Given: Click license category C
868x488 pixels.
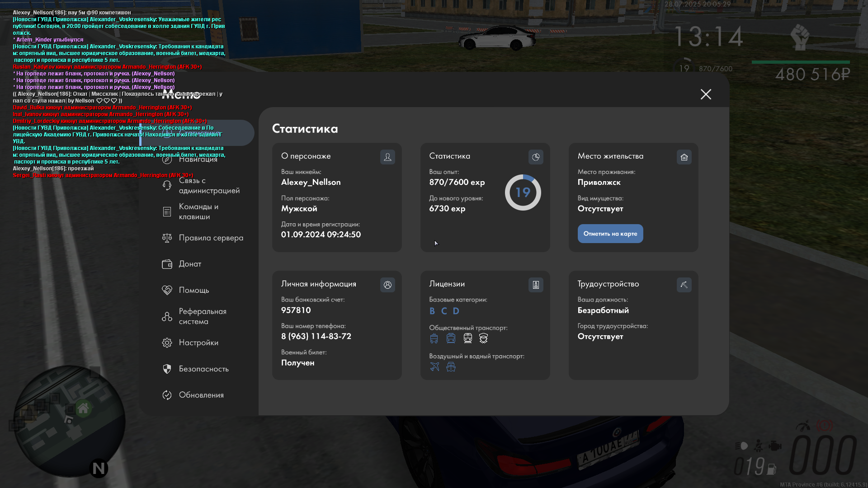Looking at the screenshot, I should coord(444,311).
